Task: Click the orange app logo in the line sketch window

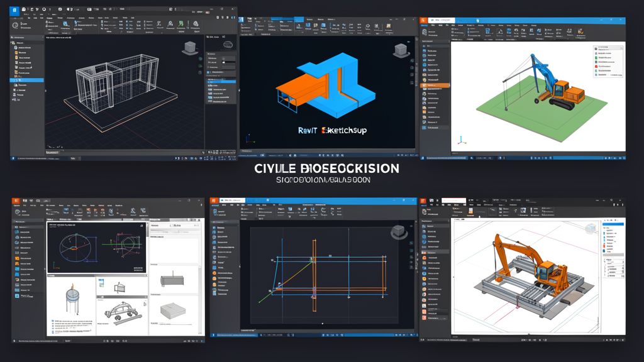Action: (x=214, y=201)
